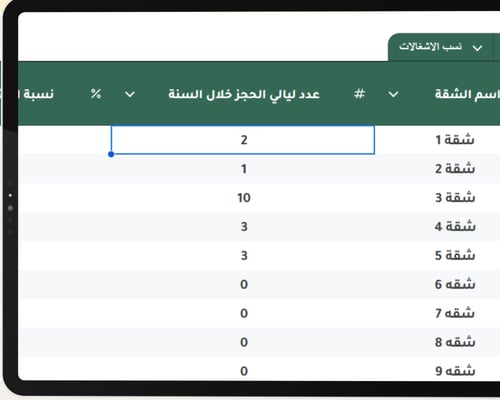The height and width of the screenshot is (400, 500).
Task: Select booking nights cell for شقه 7
Action: tap(243, 313)
